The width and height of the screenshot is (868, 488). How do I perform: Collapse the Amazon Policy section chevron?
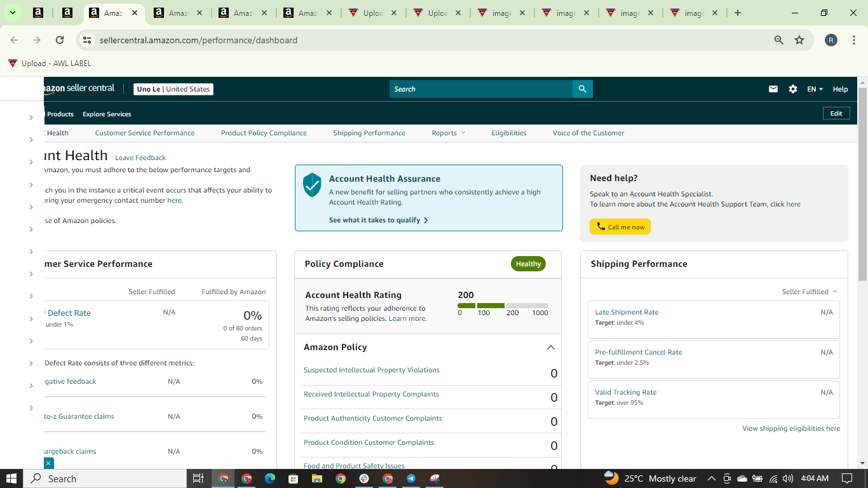tap(551, 348)
